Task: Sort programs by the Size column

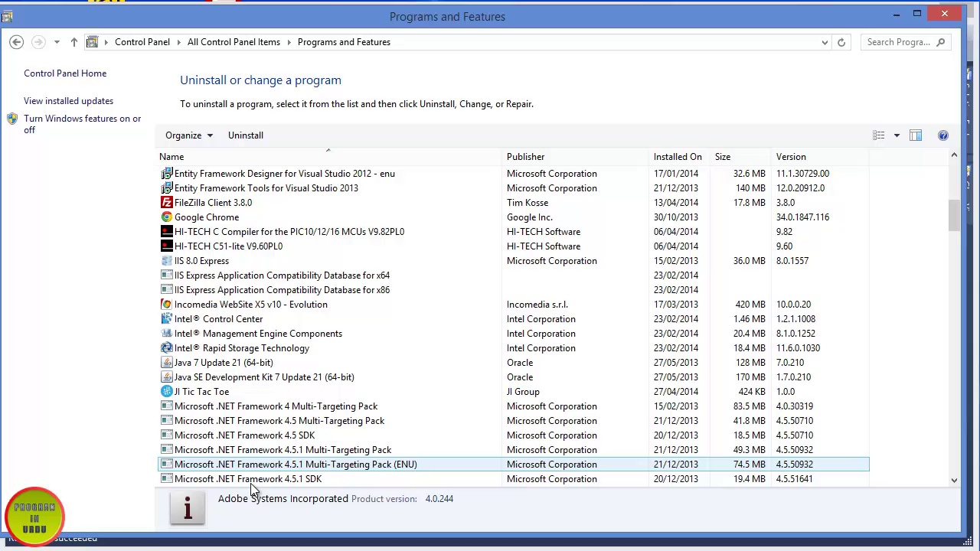Action: (741, 157)
